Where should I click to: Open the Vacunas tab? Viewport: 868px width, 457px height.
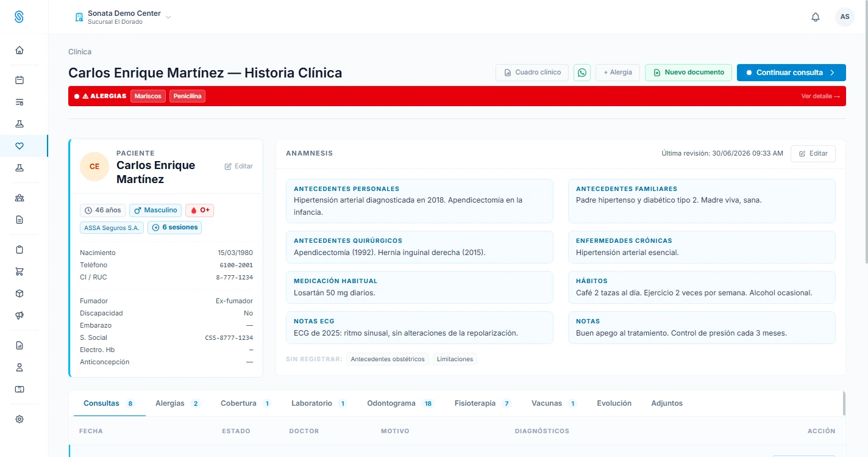pyautogui.click(x=554, y=403)
